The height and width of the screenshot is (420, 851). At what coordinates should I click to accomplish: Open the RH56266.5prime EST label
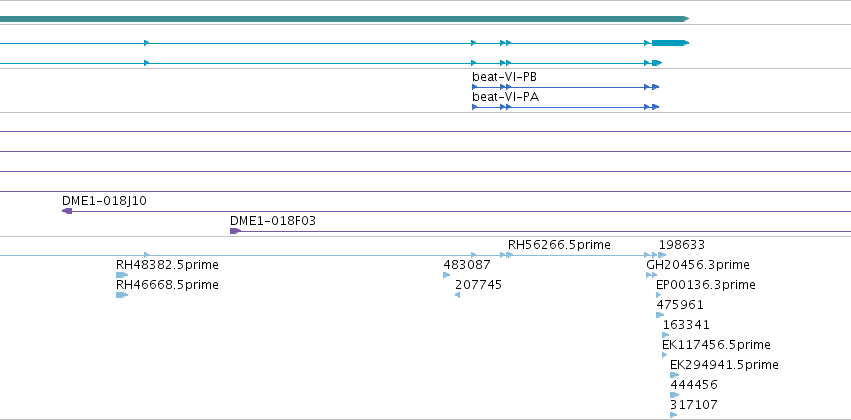point(559,245)
